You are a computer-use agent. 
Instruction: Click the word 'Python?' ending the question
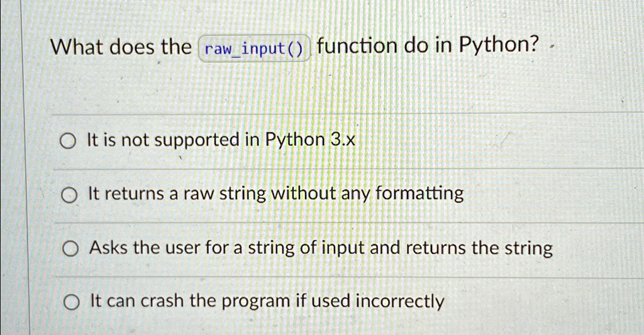(499, 47)
